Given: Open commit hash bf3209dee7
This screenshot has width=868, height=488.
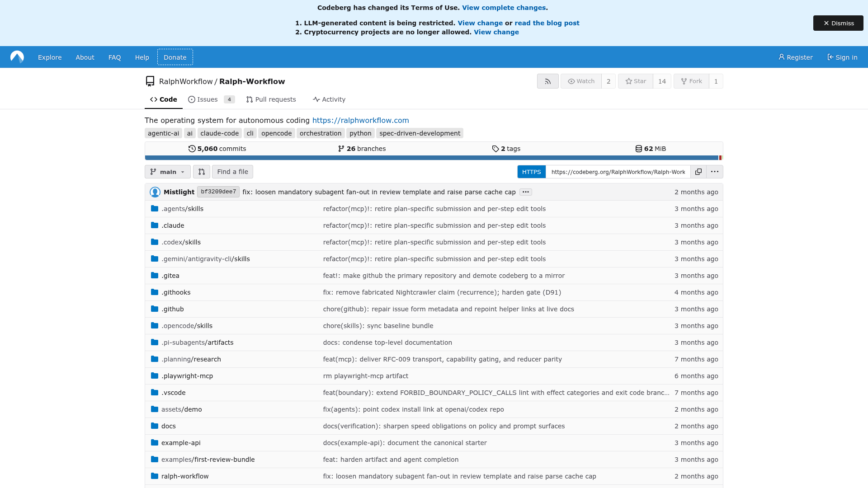Looking at the screenshot, I should coord(218,192).
